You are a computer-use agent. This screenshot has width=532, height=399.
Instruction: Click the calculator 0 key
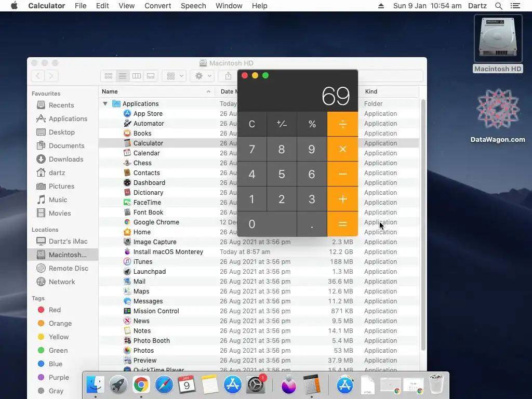[x=267, y=224]
